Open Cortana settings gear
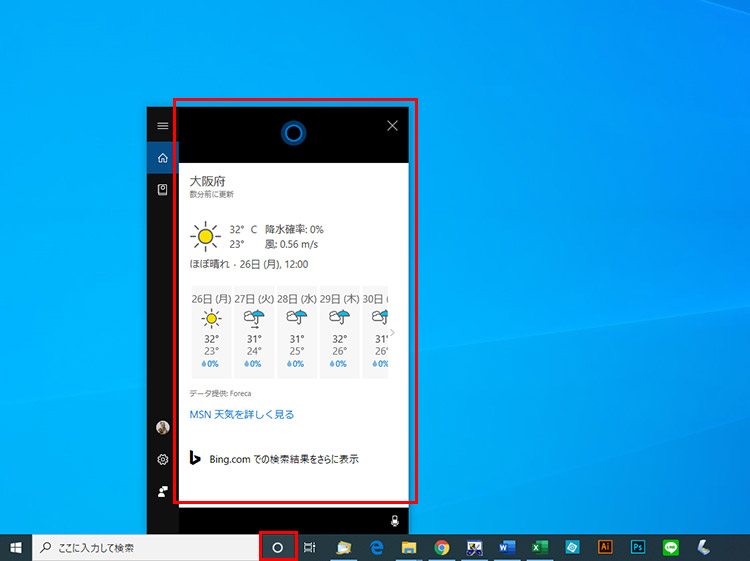Viewport: 750px width, 561px height. point(162,460)
